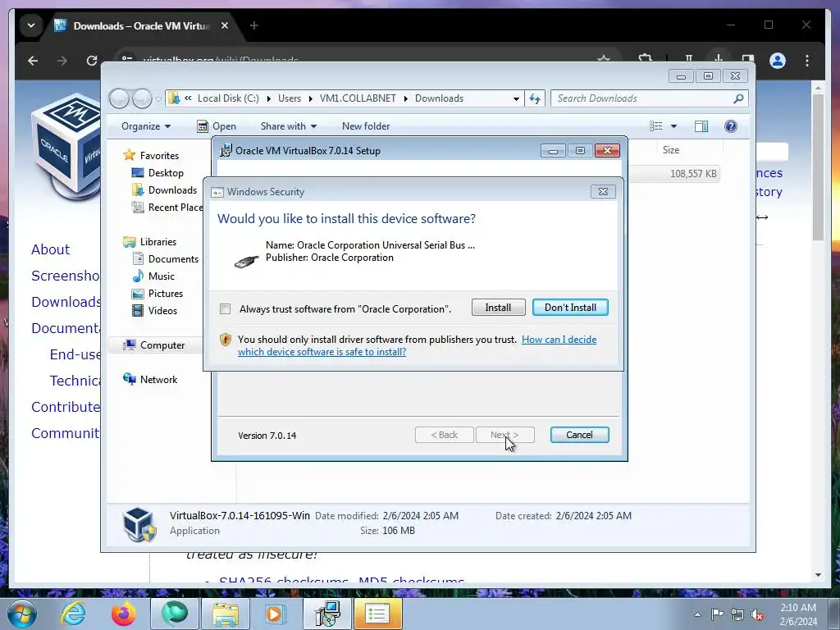Open Videos library
840x630 pixels.
pyautogui.click(x=162, y=311)
